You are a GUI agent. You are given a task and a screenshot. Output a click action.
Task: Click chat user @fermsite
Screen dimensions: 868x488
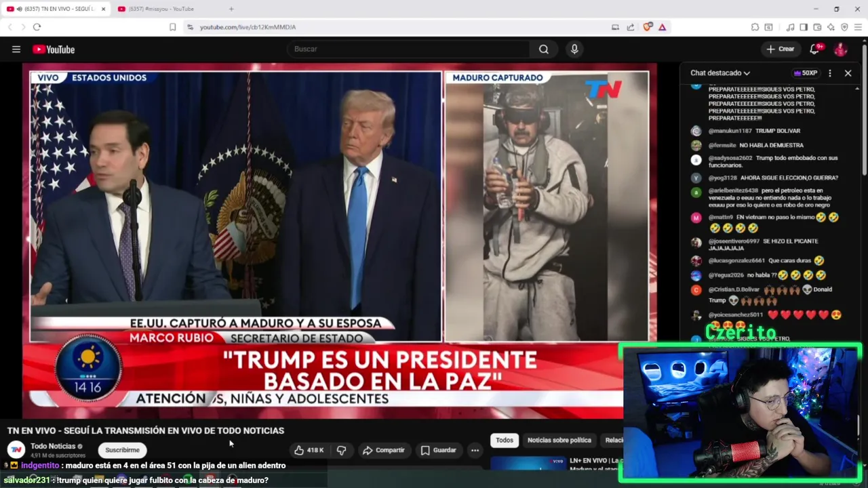(722, 145)
